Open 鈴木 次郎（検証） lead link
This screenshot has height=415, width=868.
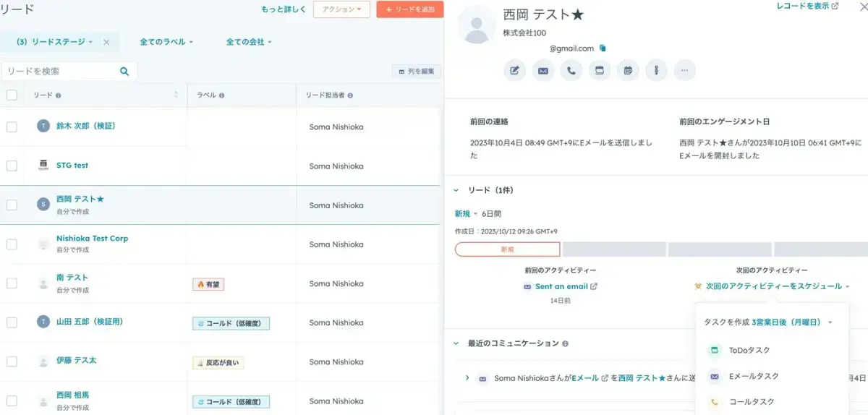click(x=86, y=126)
